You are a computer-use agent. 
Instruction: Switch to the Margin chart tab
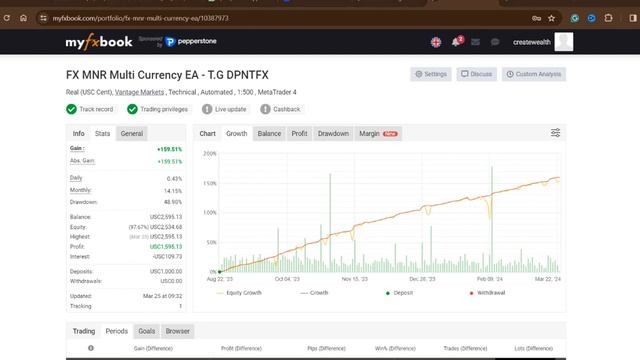click(378, 133)
